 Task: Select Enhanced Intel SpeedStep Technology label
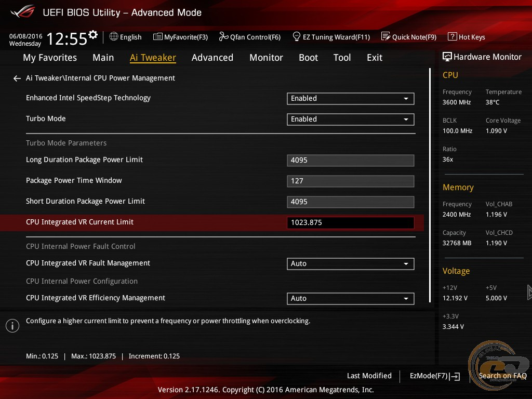[x=88, y=98]
